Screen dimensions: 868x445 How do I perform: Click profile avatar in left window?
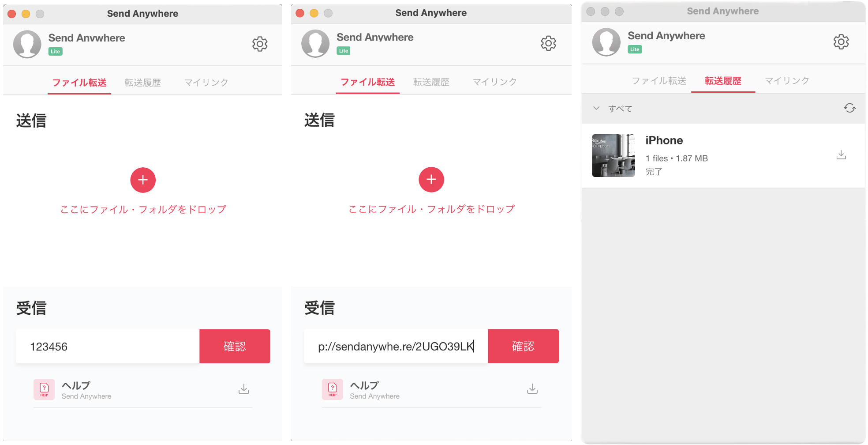(27, 44)
